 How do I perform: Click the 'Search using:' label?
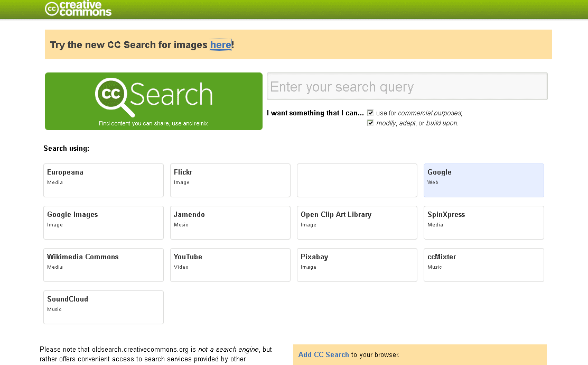pyautogui.click(x=67, y=148)
